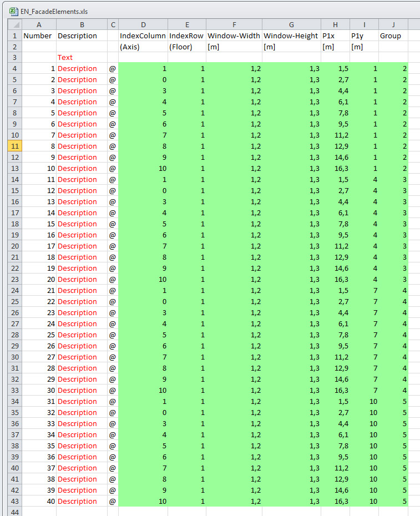
Task: Click the 'P1y' header cell
Action: [x=364, y=36]
